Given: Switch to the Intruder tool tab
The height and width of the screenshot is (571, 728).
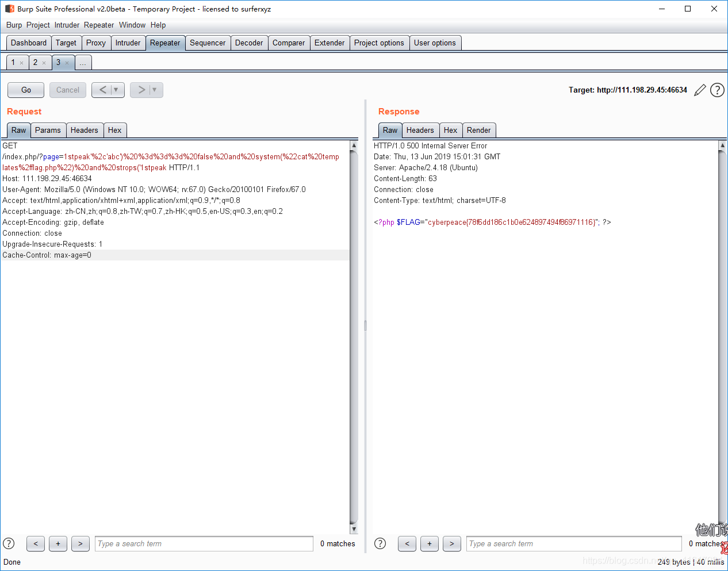Looking at the screenshot, I should (128, 43).
